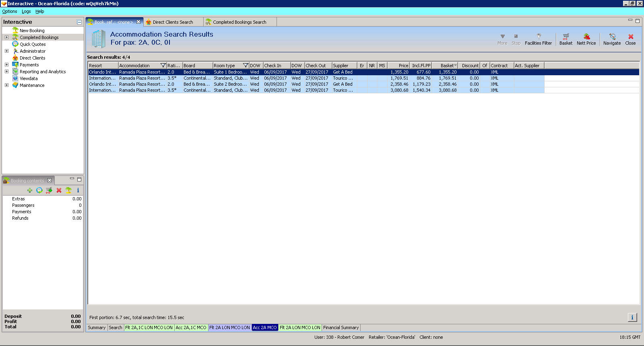Select New Booking in the sidebar
Viewport: 644px width, 346px height.
[32, 31]
